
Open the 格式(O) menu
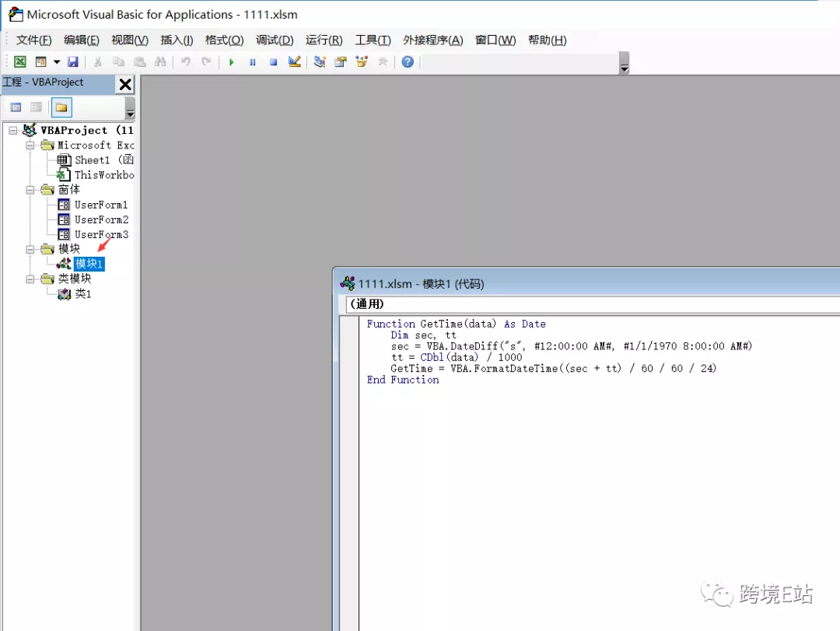[225, 40]
